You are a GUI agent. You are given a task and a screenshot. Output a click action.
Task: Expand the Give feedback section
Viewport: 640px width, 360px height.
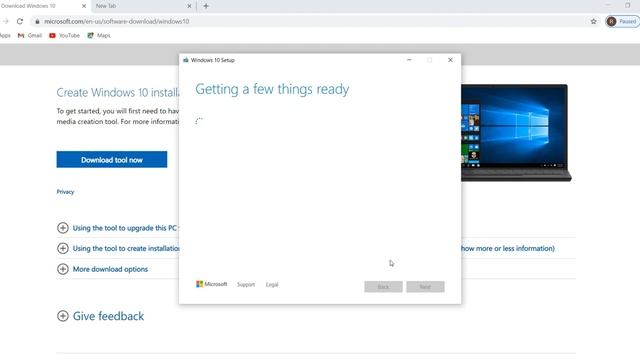coord(100,316)
